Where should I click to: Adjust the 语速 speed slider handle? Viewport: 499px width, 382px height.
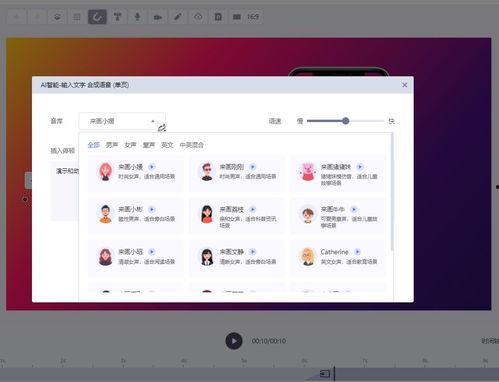pyautogui.click(x=346, y=121)
